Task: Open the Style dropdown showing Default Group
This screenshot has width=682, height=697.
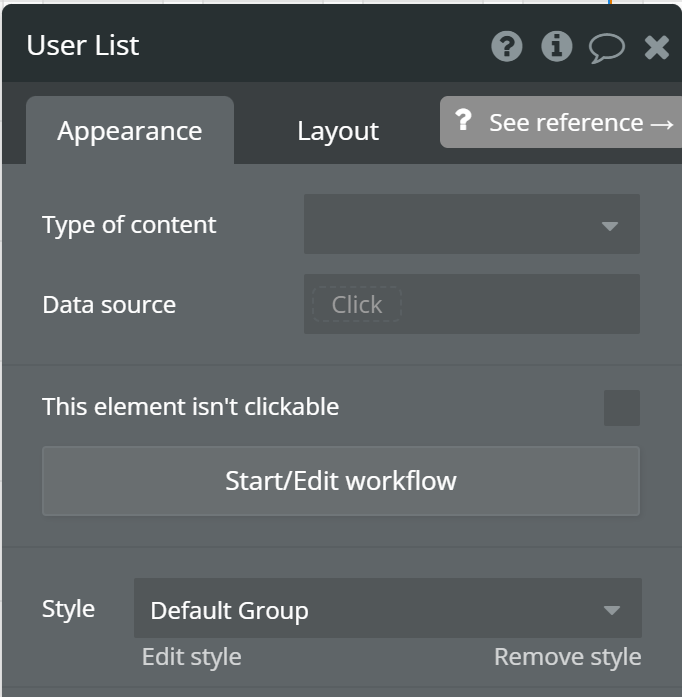Action: [388, 608]
